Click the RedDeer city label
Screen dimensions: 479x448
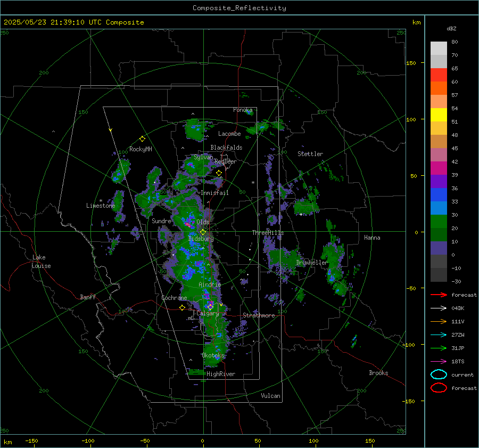pyautogui.click(x=226, y=161)
